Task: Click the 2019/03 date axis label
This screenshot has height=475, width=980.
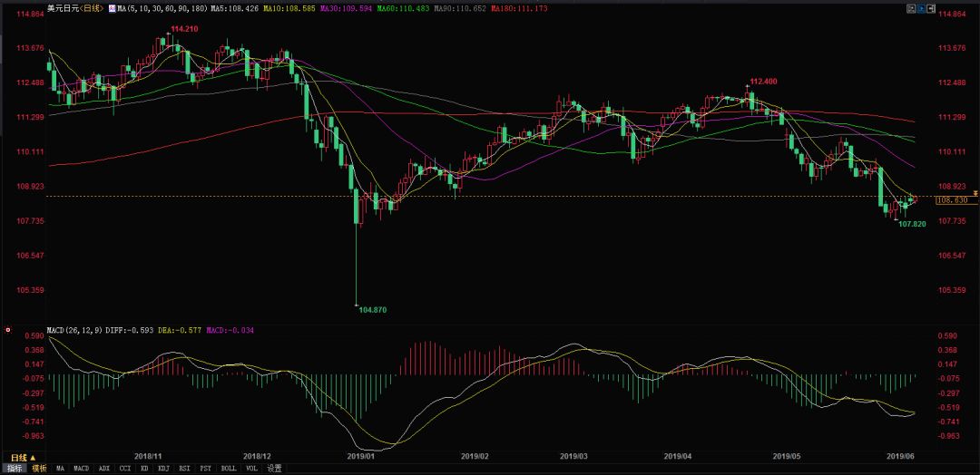Action: [x=574, y=456]
